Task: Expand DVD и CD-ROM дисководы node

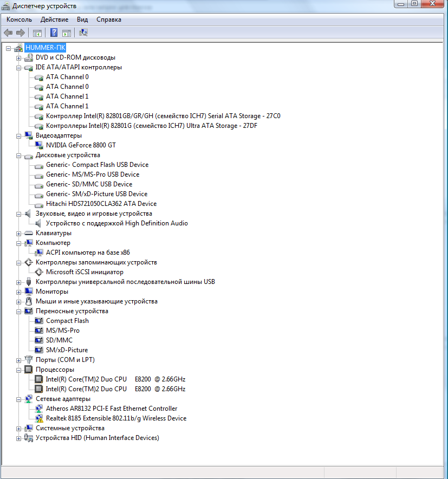Action: coord(18,58)
